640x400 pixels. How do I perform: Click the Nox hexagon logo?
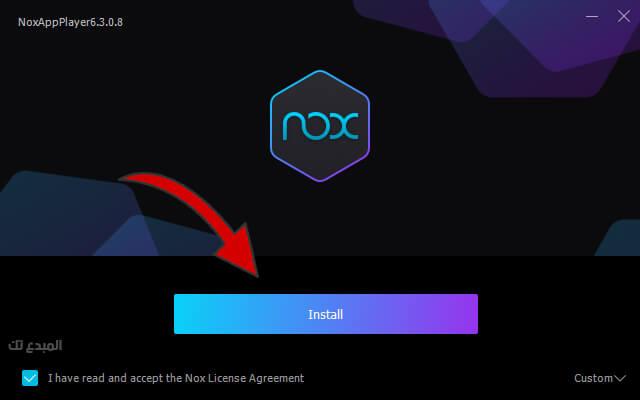pos(320,126)
